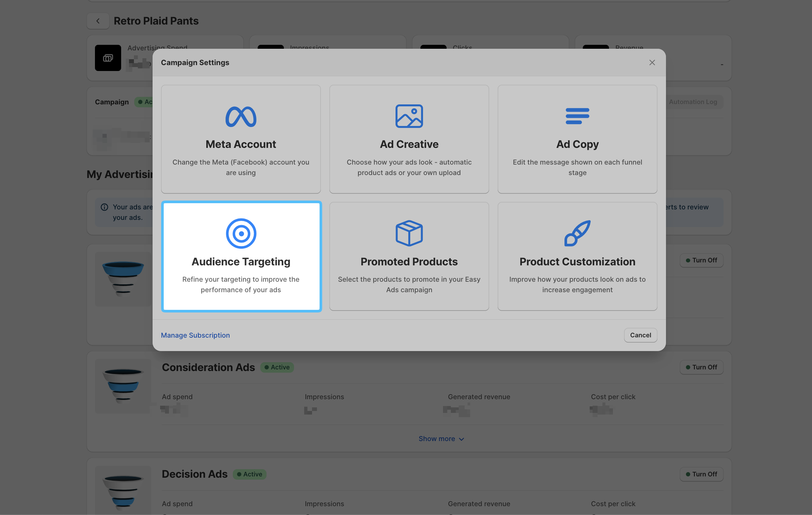Click the Active badge beside Consideration Ads

pos(277,367)
